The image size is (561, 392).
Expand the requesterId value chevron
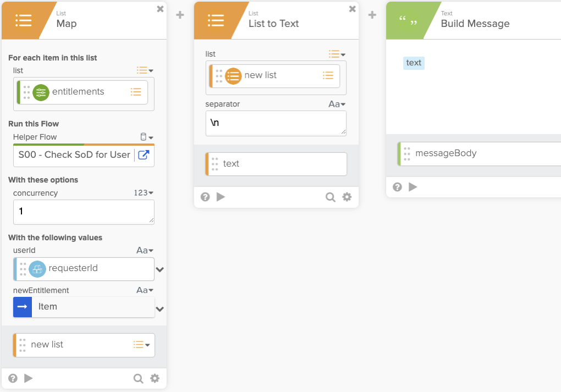(x=159, y=269)
